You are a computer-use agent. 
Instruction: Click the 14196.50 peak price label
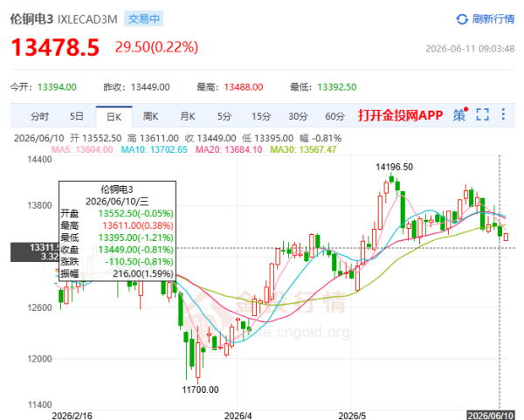(395, 167)
